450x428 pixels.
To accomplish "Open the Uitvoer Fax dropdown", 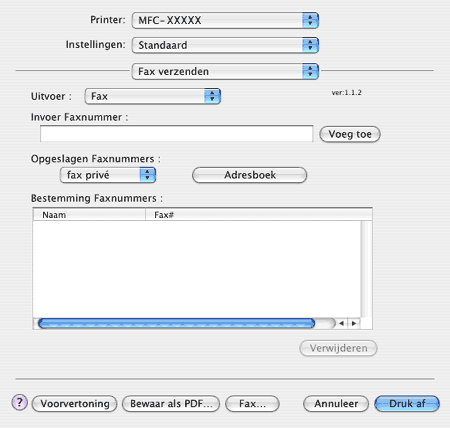I will [153, 96].
